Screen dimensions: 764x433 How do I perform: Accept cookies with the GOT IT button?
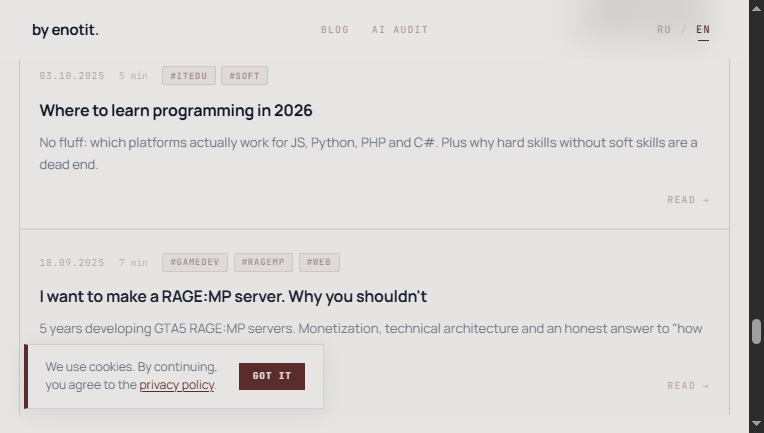(272, 376)
